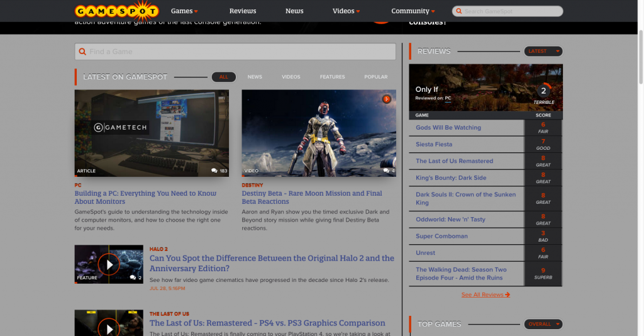
Task: Open the Halo 2 difference article headline
Action: coord(272,263)
